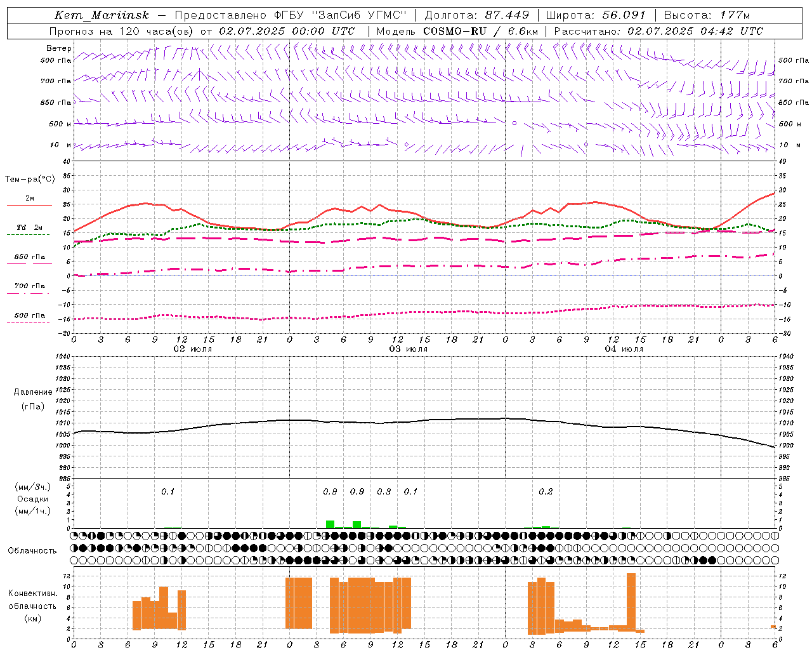
Task: Click the calculation time Рассчитано: 02.07.2025 04:42 UTC
Action: tap(658, 31)
